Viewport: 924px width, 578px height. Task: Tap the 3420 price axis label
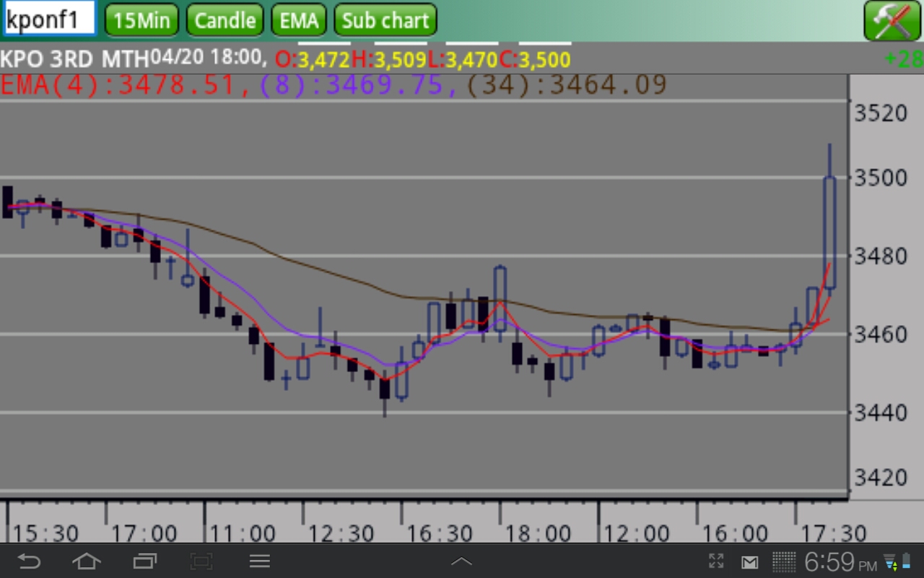point(880,477)
